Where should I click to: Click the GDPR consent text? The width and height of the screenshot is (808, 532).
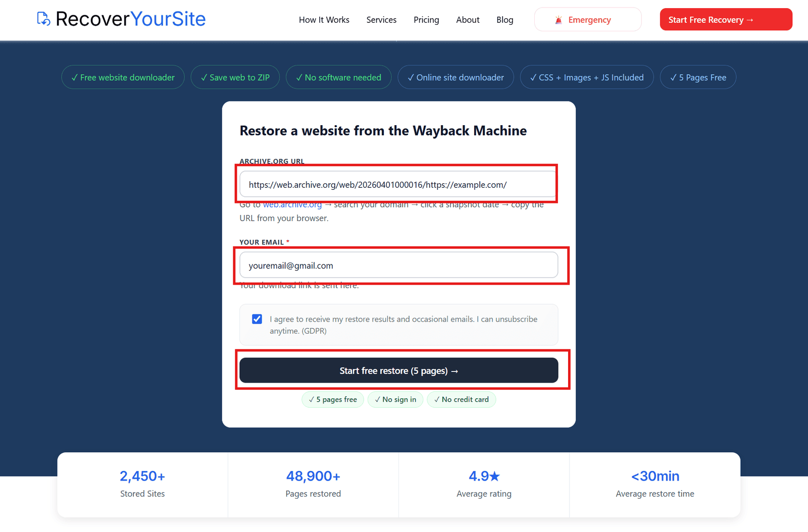click(403, 325)
